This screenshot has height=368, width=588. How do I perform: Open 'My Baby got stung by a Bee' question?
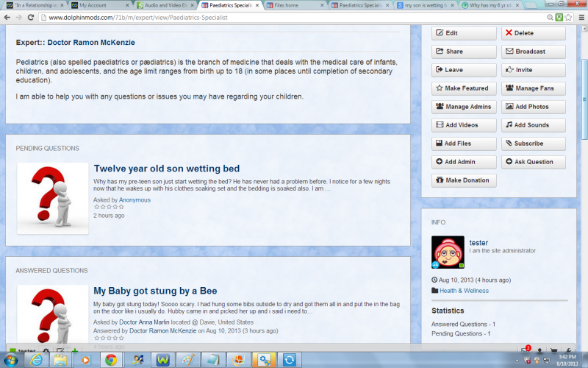click(x=155, y=291)
